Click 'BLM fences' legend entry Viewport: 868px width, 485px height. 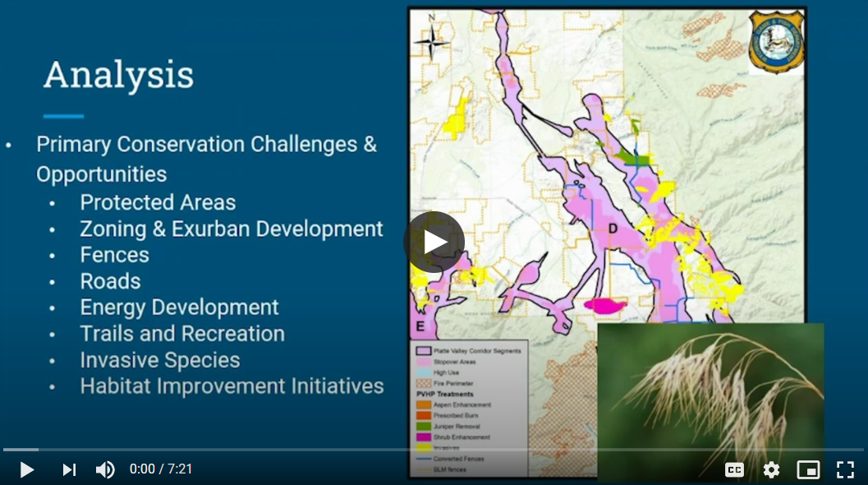point(441,469)
